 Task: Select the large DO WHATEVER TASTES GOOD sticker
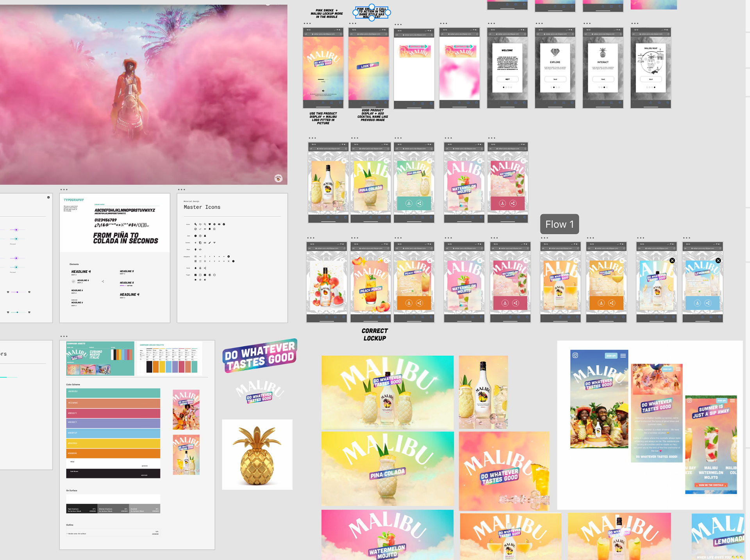coord(260,355)
